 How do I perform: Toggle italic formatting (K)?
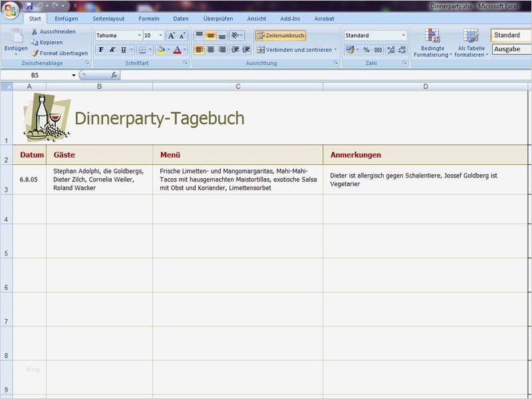pyautogui.click(x=112, y=50)
